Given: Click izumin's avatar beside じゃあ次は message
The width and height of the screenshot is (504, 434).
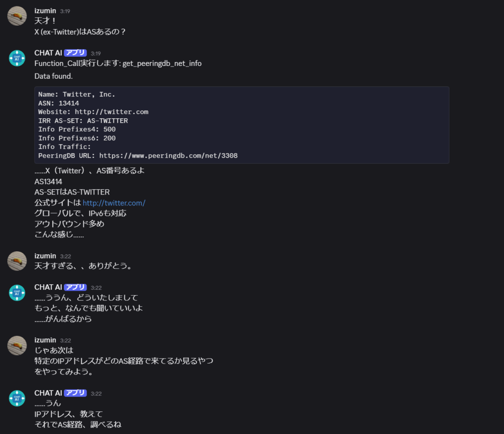Looking at the screenshot, I should pyautogui.click(x=17, y=345).
